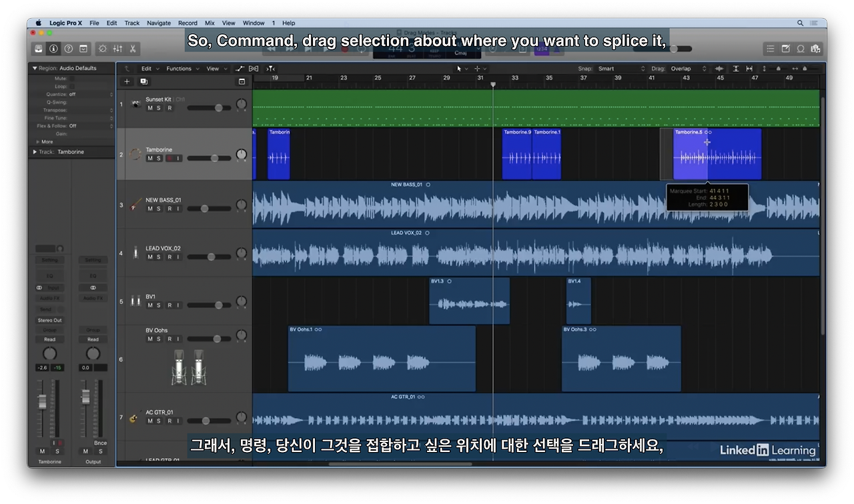This screenshot has width=854, height=504.
Task: Click the global tracks box icon
Action: [x=242, y=81]
